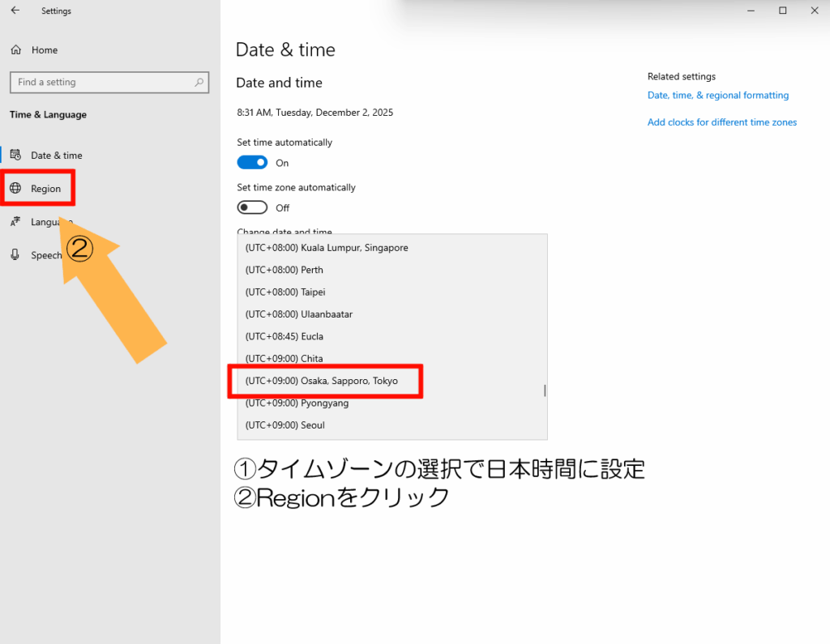Turn off Set time automatically

(252, 163)
